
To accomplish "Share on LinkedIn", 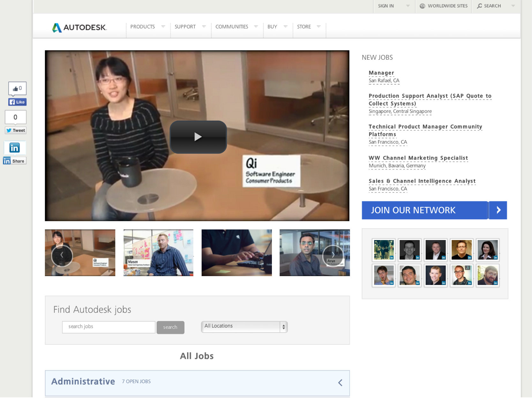I will click(x=15, y=161).
